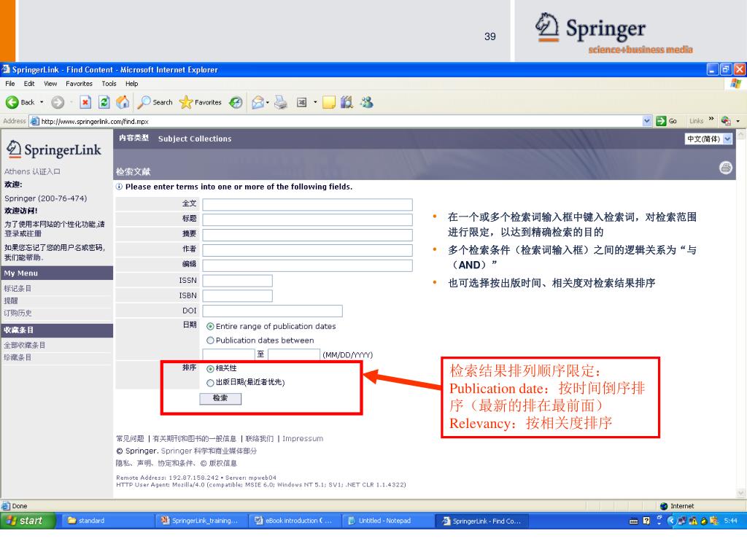Open the Impressum footer link
This screenshot has width=747, height=560.
pos(303,438)
